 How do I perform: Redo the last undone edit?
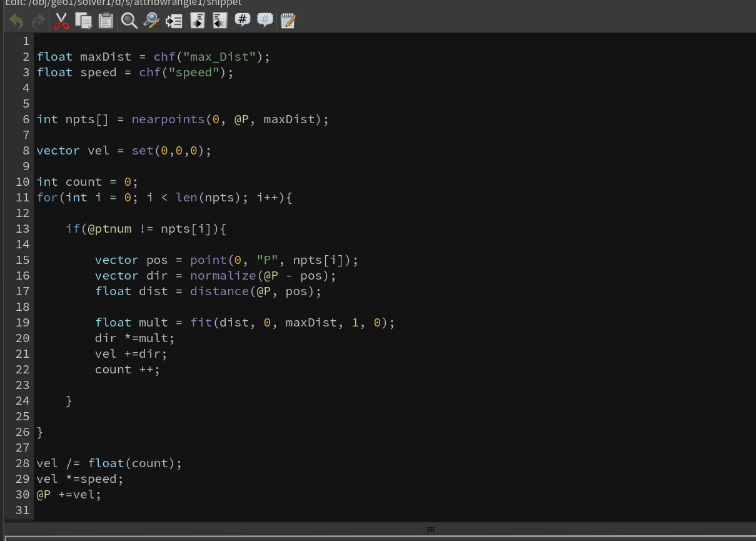(38, 21)
